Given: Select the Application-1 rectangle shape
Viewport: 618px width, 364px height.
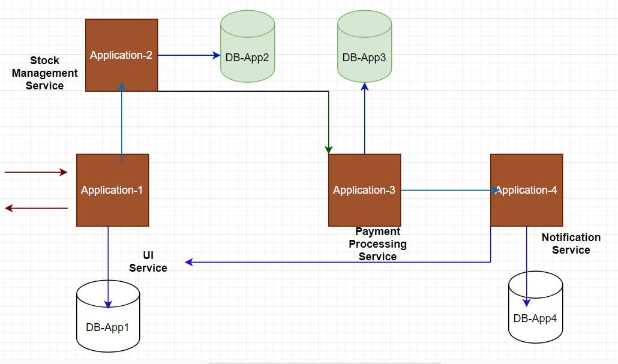Looking at the screenshot, I should click(x=112, y=189).
